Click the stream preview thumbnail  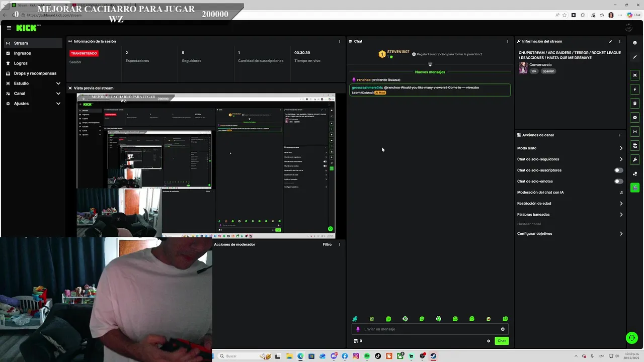(206, 165)
